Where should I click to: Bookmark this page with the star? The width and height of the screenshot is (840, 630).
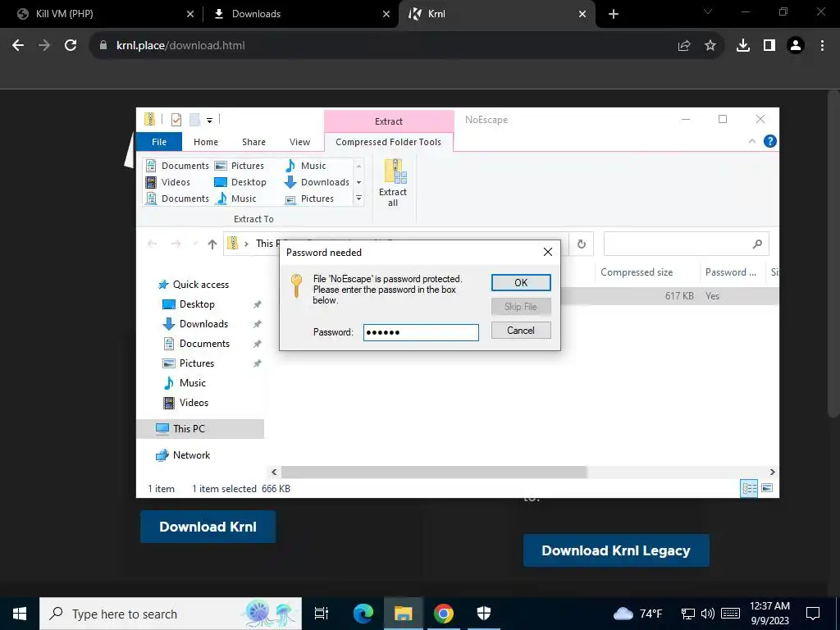(710, 46)
